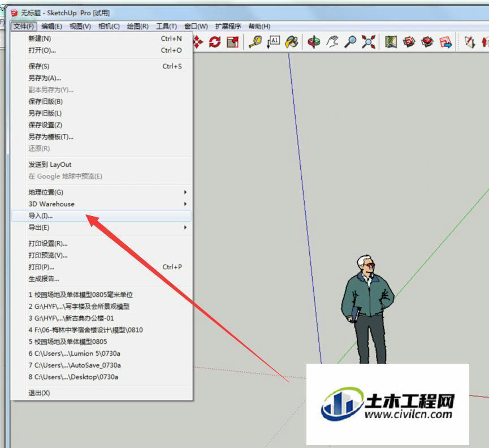Choose 另存为模板(T)... menu entry

click(101, 137)
